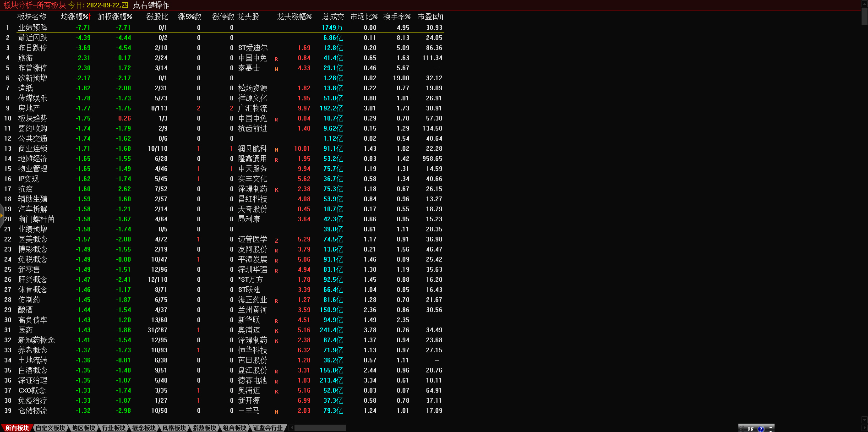Click the K marker next to 泽璟制药 in the 抗癌 row

pyautogui.click(x=276, y=190)
